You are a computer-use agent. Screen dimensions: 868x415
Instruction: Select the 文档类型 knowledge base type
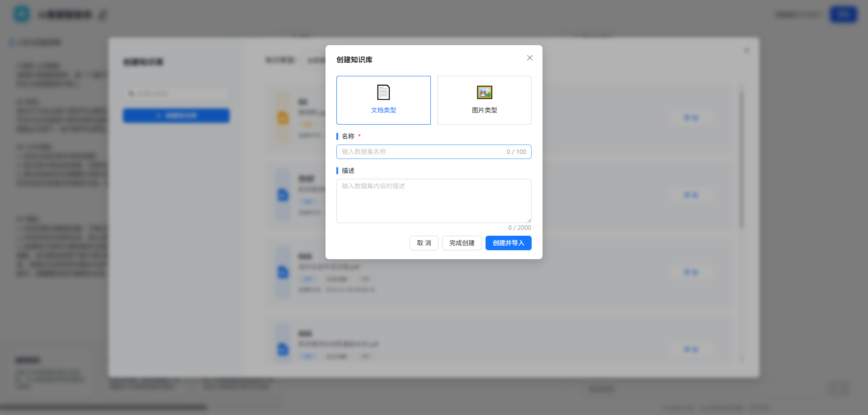pos(383,100)
